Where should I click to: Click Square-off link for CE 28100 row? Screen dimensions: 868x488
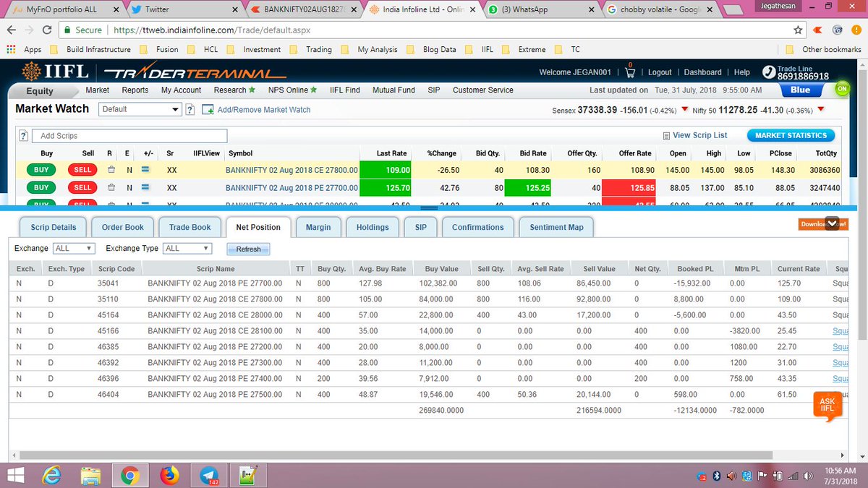pyautogui.click(x=841, y=331)
